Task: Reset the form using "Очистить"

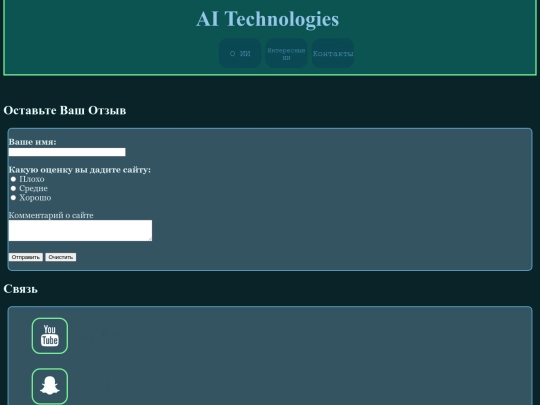Action: point(61,257)
